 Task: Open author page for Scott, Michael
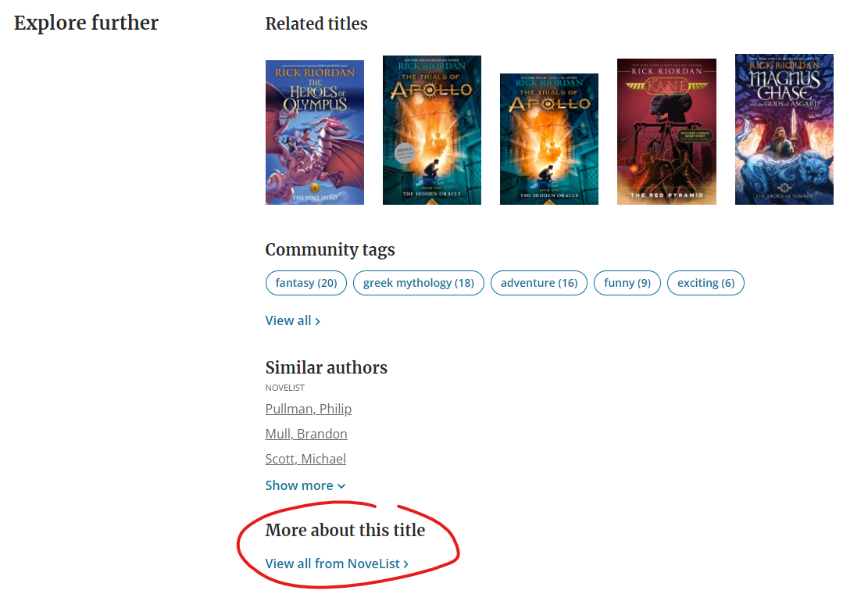(305, 458)
